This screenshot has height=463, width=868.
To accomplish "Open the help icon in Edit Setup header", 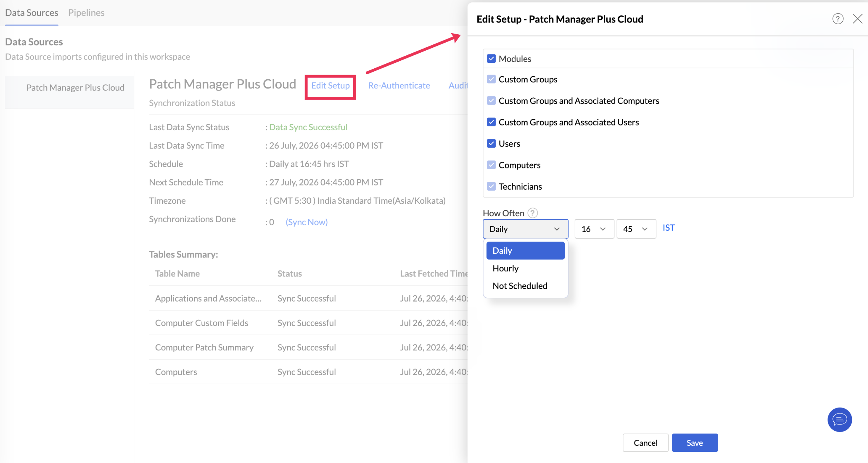I will (x=838, y=19).
